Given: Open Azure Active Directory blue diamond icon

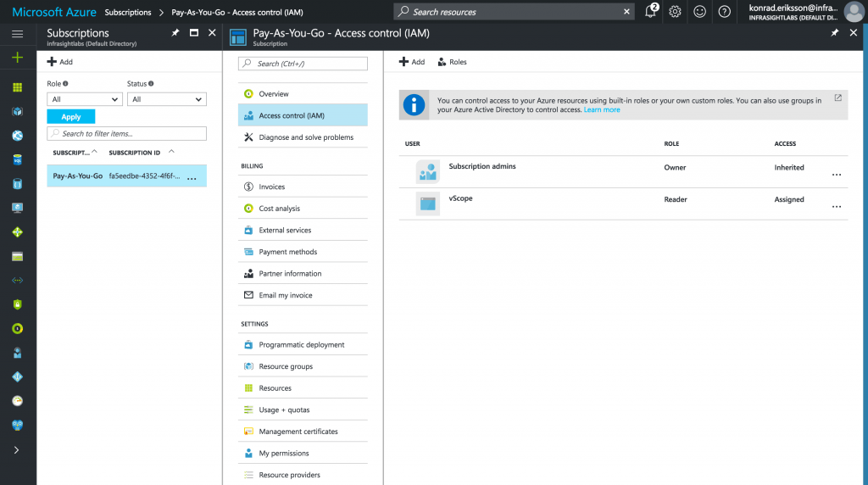Looking at the screenshot, I should 17,377.
